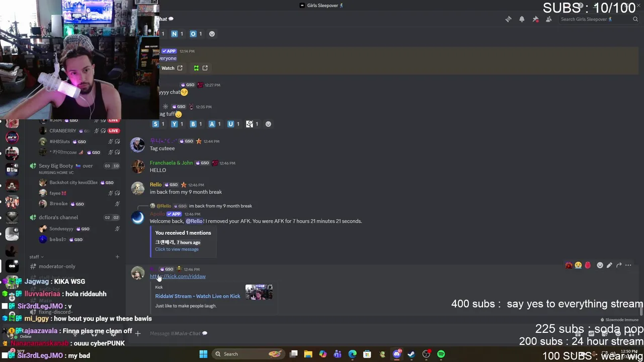
Task: Toggle the A letter reaction
Action: coord(215,124)
